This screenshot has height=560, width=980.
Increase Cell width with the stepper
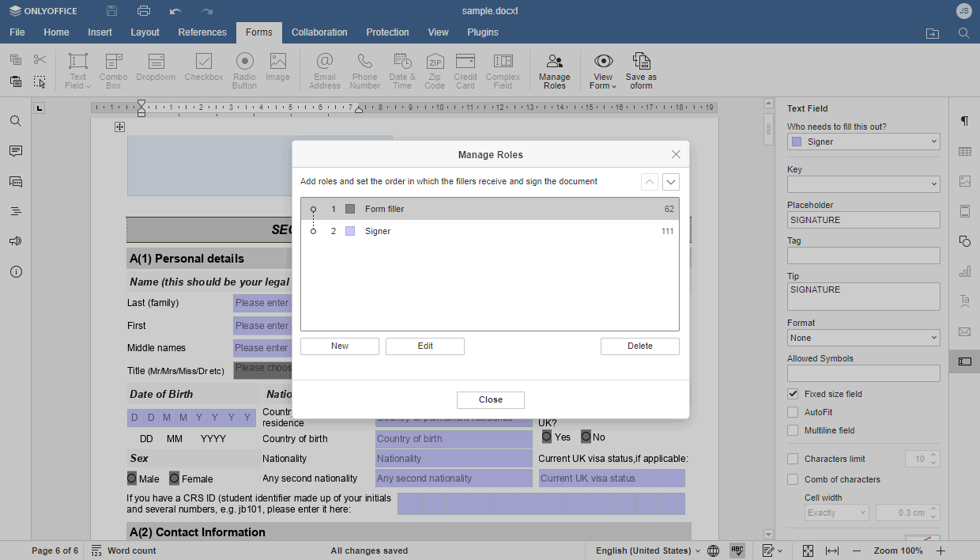tap(933, 509)
